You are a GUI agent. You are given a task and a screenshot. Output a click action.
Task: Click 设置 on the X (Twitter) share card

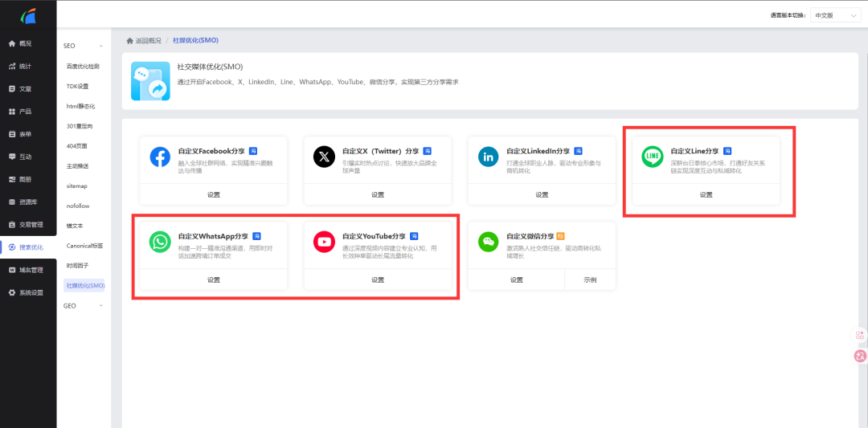point(378,194)
